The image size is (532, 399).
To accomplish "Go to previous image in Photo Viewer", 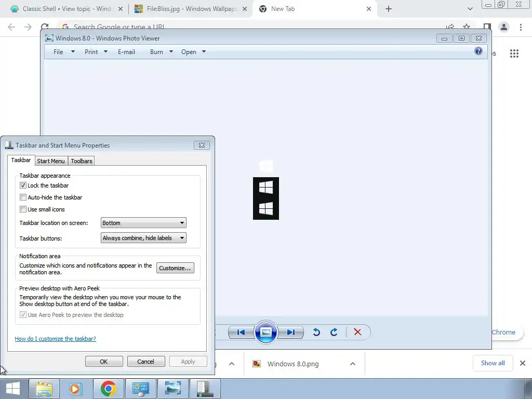I will coord(241,332).
